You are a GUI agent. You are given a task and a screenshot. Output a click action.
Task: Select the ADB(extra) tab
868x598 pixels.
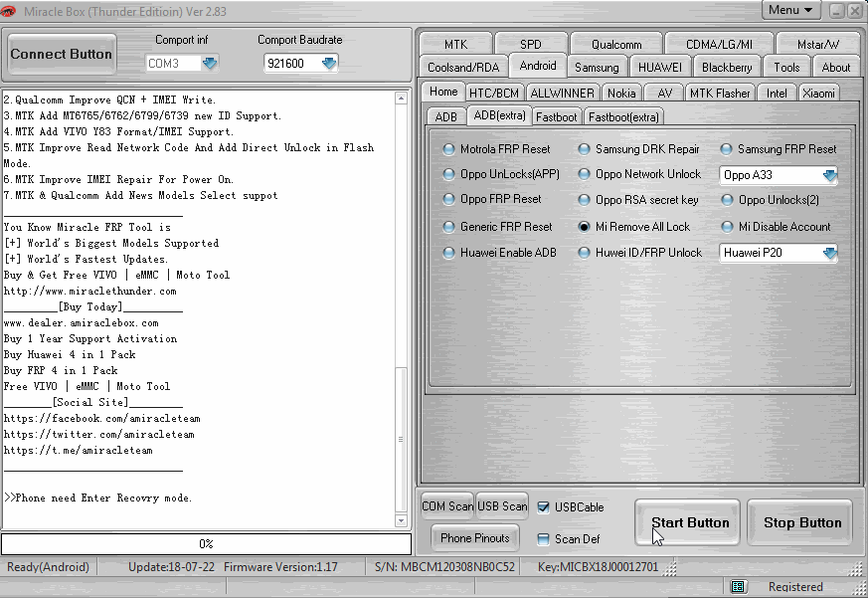499,115
